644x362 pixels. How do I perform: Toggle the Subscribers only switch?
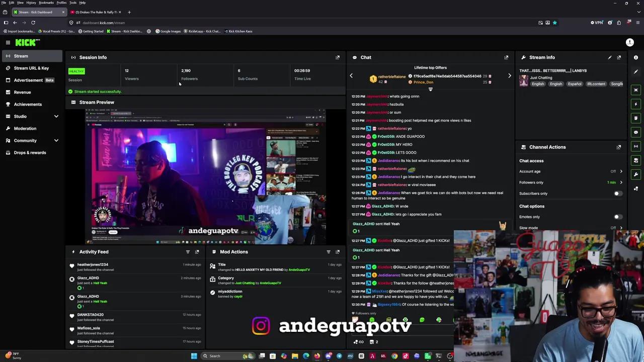(618, 194)
